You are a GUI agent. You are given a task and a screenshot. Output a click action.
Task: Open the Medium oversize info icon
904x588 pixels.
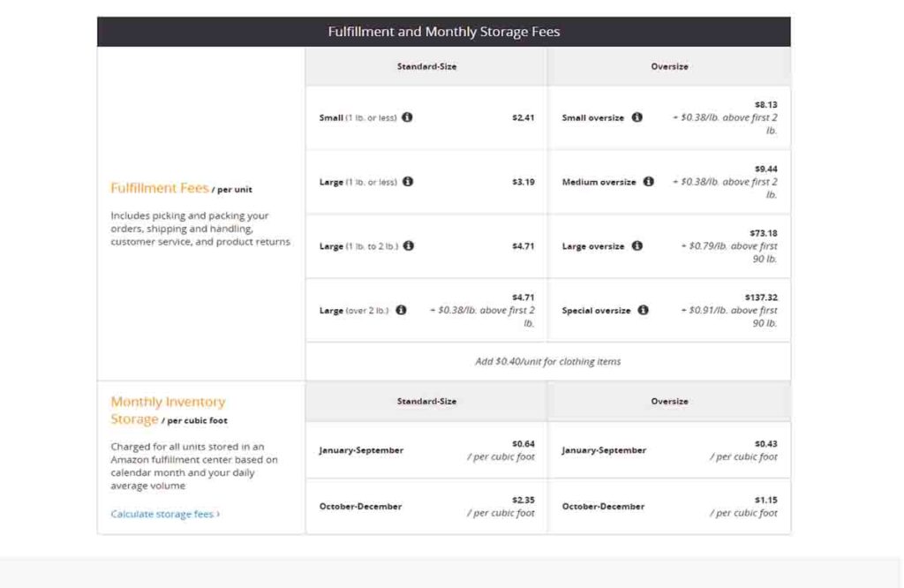point(648,182)
